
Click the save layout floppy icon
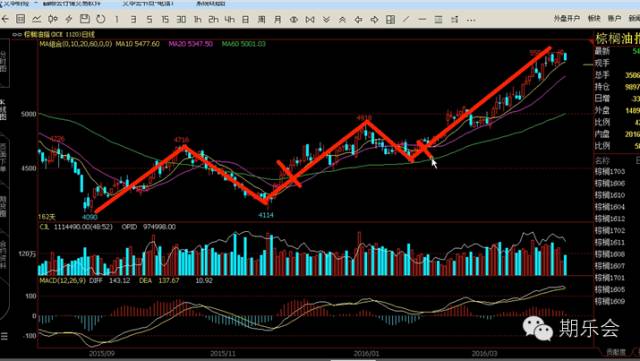click(x=84, y=19)
